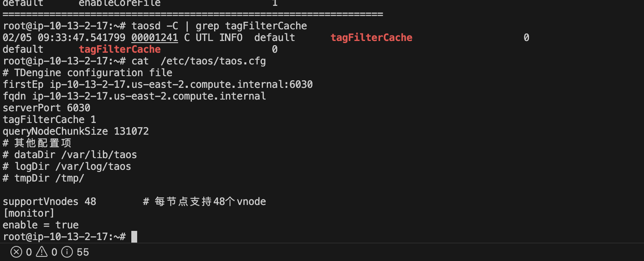Click the supportVnodes 48 setting

tap(49, 202)
